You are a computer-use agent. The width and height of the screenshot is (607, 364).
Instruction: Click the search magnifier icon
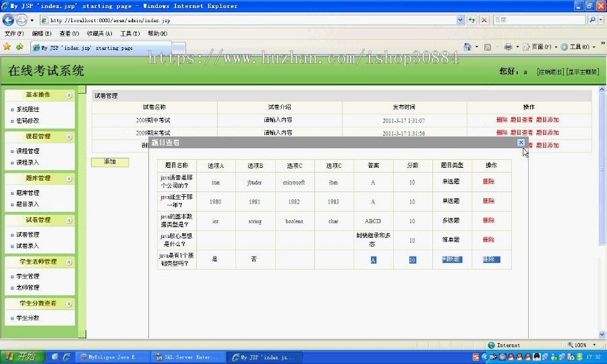[x=592, y=20]
